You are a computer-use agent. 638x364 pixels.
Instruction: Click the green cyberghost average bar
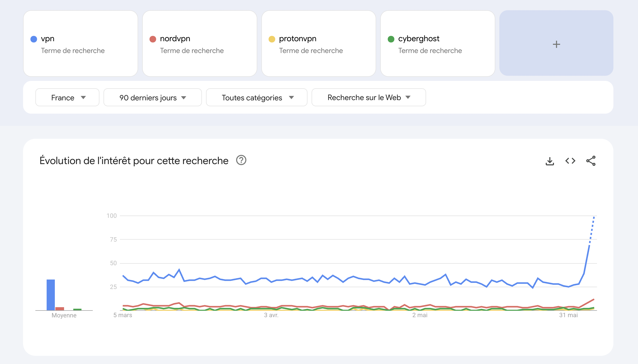click(77, 309)
